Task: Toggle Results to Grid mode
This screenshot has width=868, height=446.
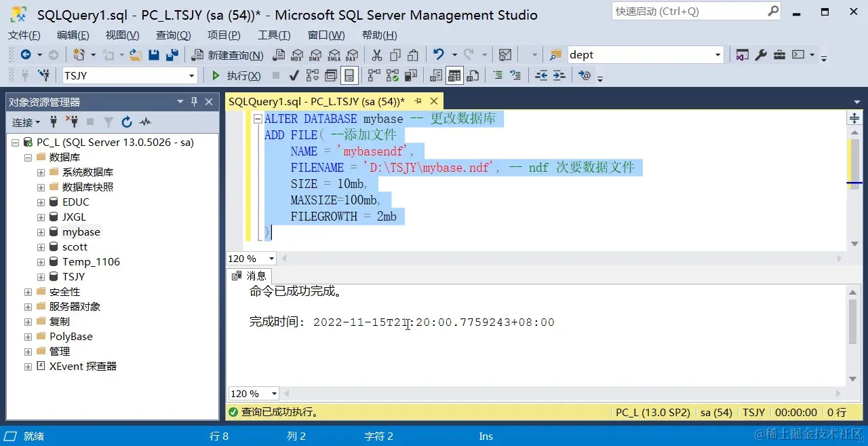Action: [x=454, y=75]
